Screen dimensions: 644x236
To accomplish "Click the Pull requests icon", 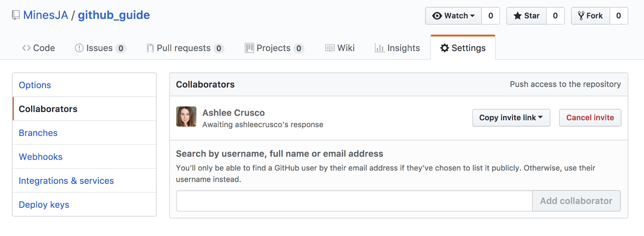I will click(x=150, y=48).
